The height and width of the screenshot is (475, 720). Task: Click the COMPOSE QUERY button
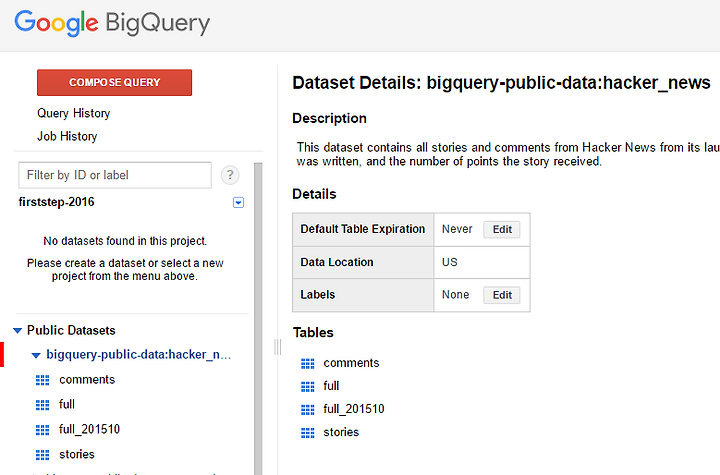tap(114, 83)
